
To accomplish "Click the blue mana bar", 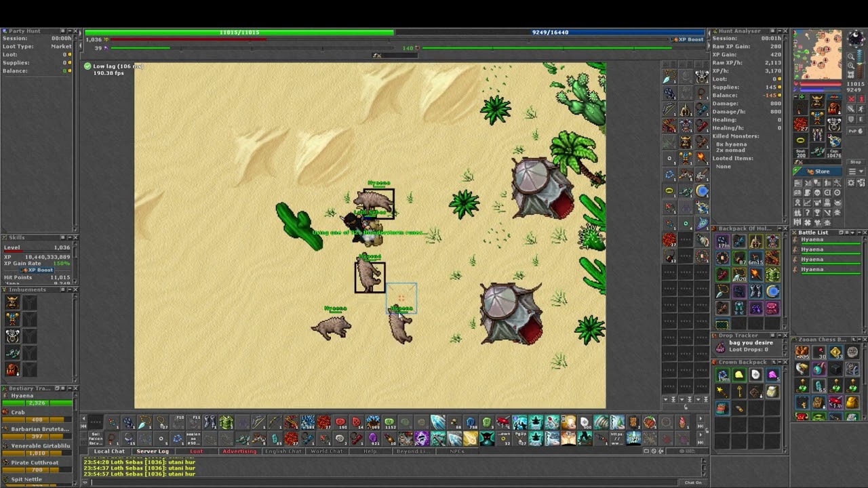I will click(x=550, y=32).
